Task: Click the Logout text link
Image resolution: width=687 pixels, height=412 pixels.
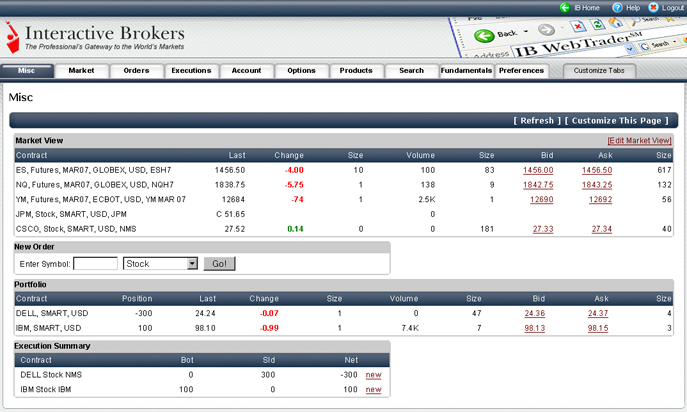Action: 673,8
